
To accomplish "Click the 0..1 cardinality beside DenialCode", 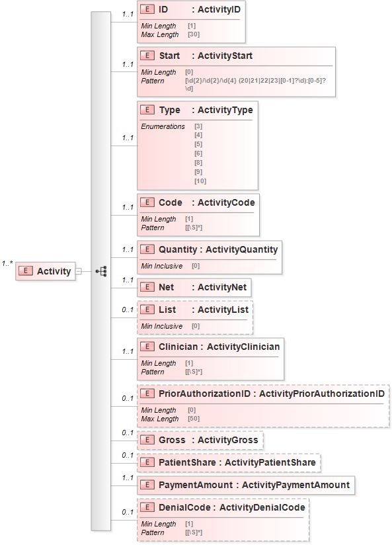I will pyautogui.click(x=128, y=512).
